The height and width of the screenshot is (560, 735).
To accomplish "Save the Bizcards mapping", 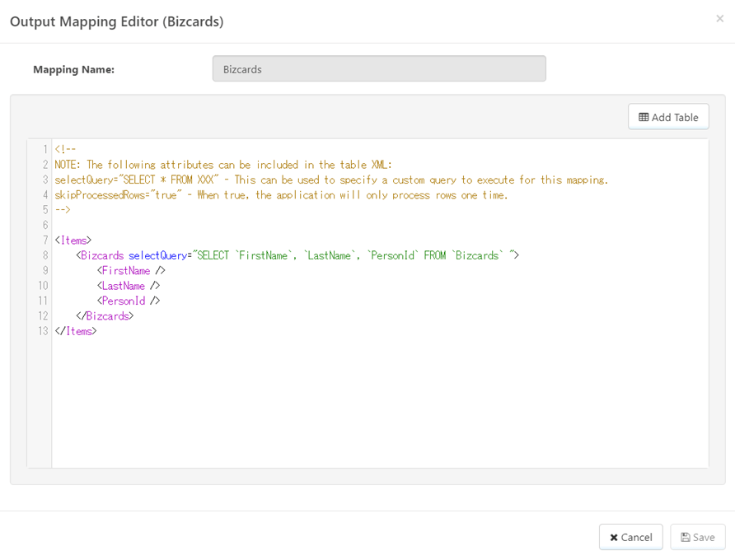I will 697,537.
